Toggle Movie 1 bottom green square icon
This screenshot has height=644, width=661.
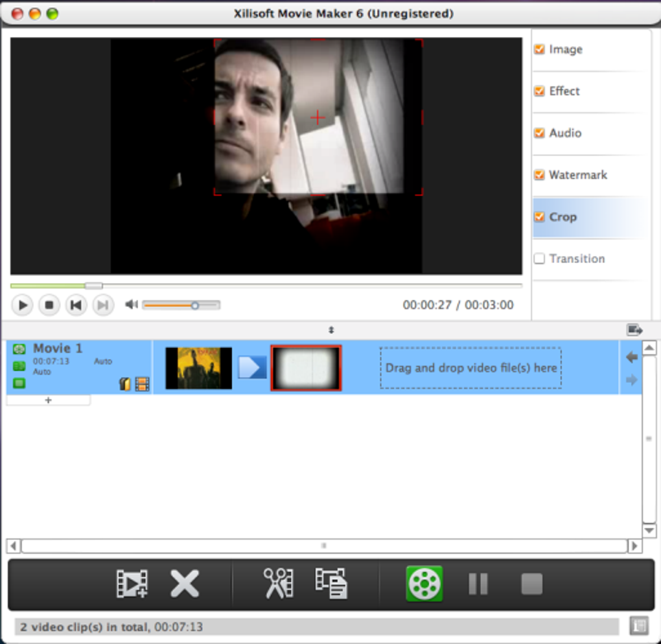[19, 383]
